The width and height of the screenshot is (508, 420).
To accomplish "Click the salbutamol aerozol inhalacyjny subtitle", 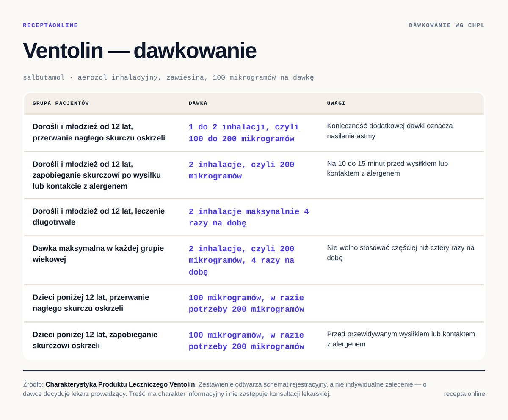I will tap(168, 77).
